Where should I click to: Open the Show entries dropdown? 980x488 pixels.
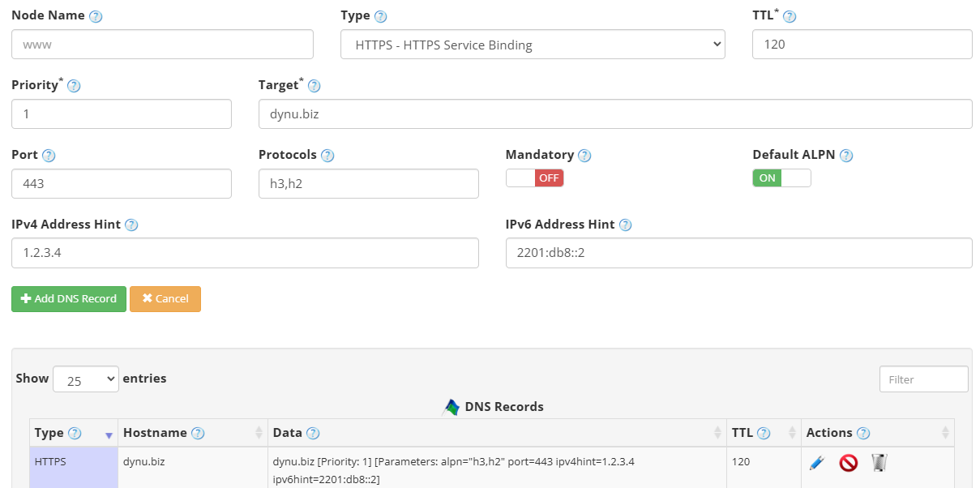tap(85, 378)
